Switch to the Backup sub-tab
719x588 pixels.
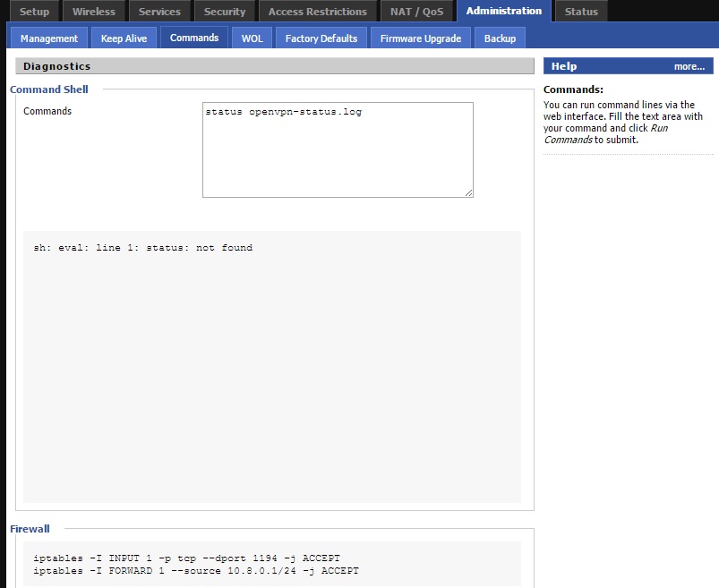[500, 38]
